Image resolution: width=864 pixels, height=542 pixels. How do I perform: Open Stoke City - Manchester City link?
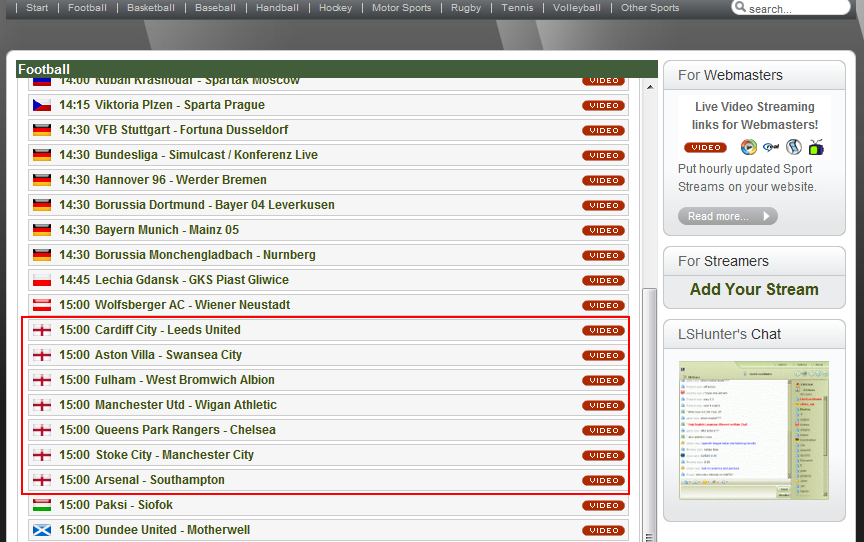(175, 455)
